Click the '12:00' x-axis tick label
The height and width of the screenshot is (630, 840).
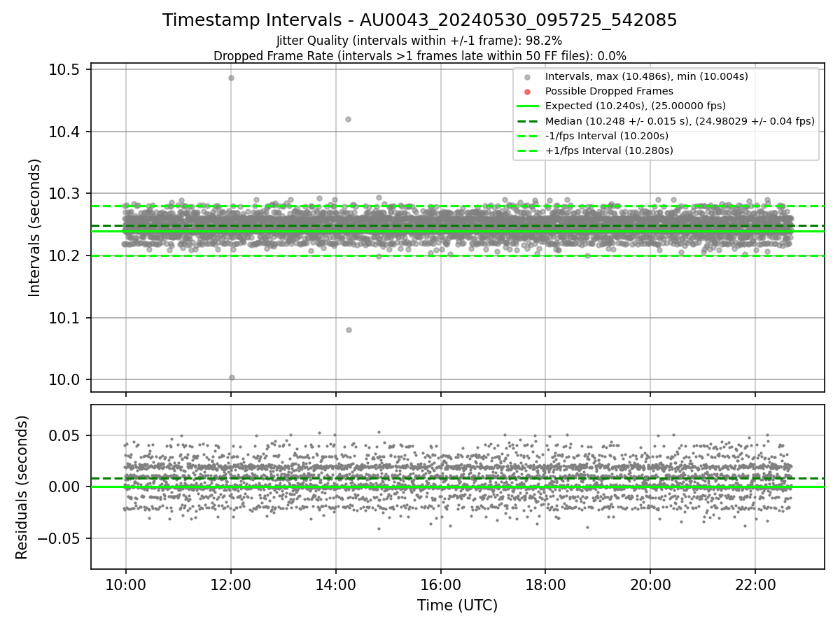tap(231, 585)
